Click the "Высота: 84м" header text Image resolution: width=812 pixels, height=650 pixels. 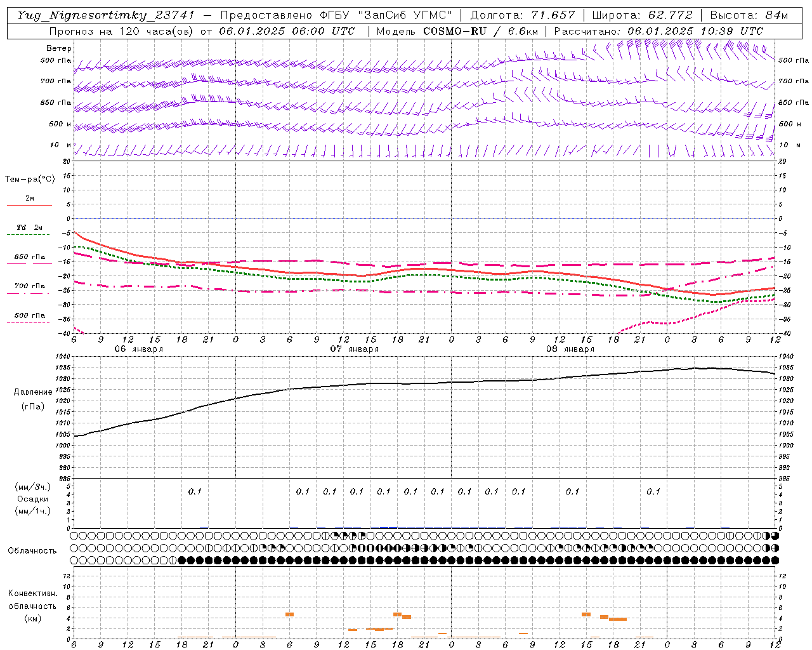(x=749, y=15)
